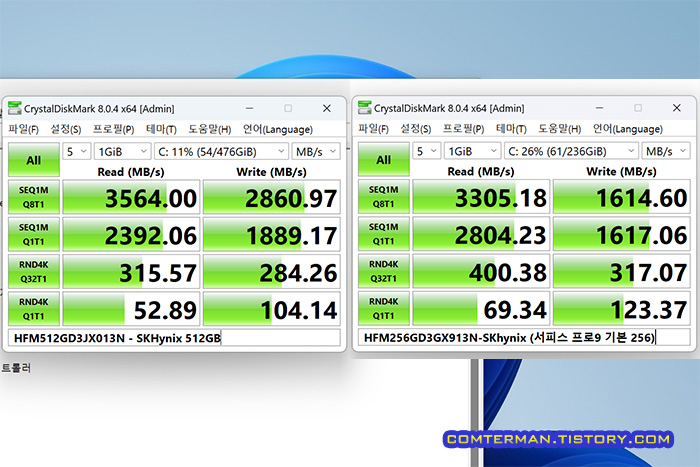Open 언어(Language) menu in left window
Screen dimensions: 700x467
coord(277,129)
